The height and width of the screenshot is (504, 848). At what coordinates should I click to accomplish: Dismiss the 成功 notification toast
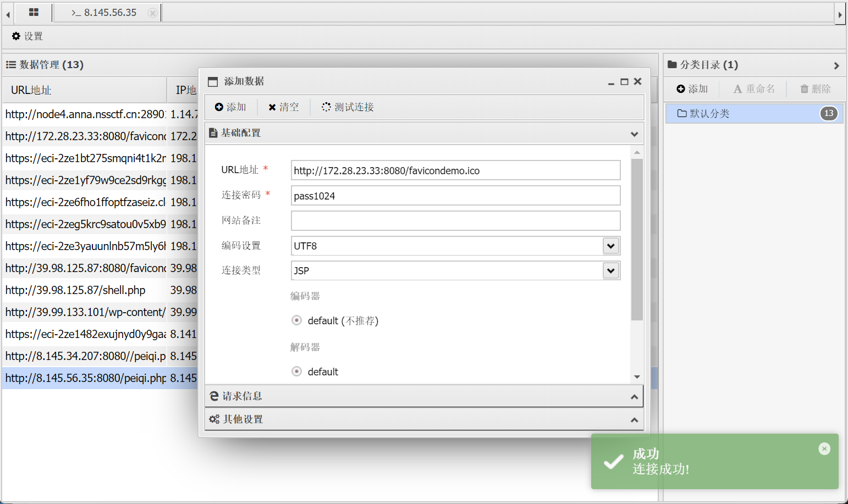(824, 449)
